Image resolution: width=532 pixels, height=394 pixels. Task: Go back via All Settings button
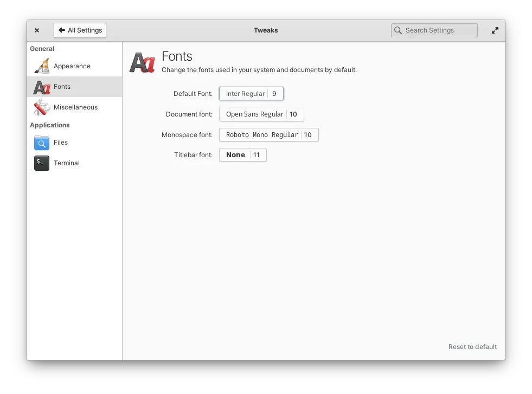[80, 30]
